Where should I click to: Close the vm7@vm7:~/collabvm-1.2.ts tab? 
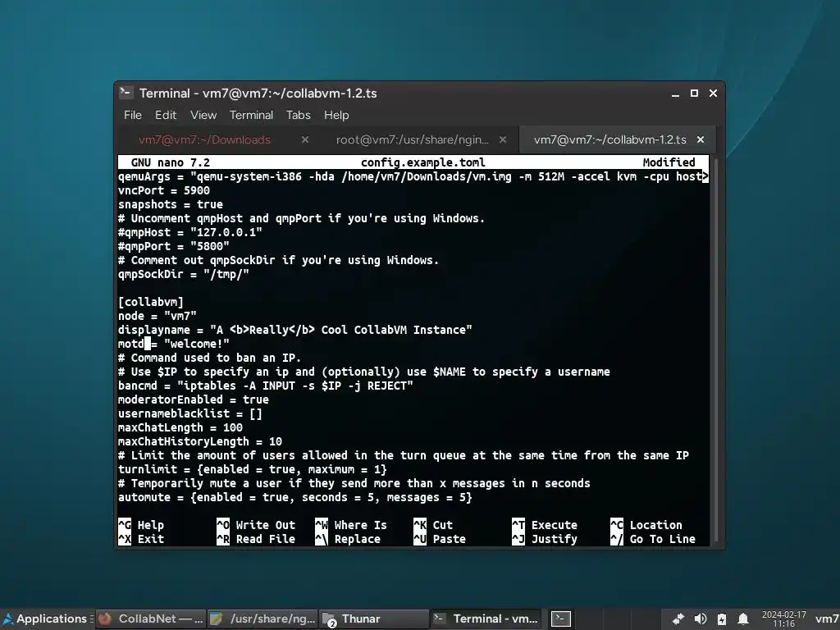(x=701, y=139)
